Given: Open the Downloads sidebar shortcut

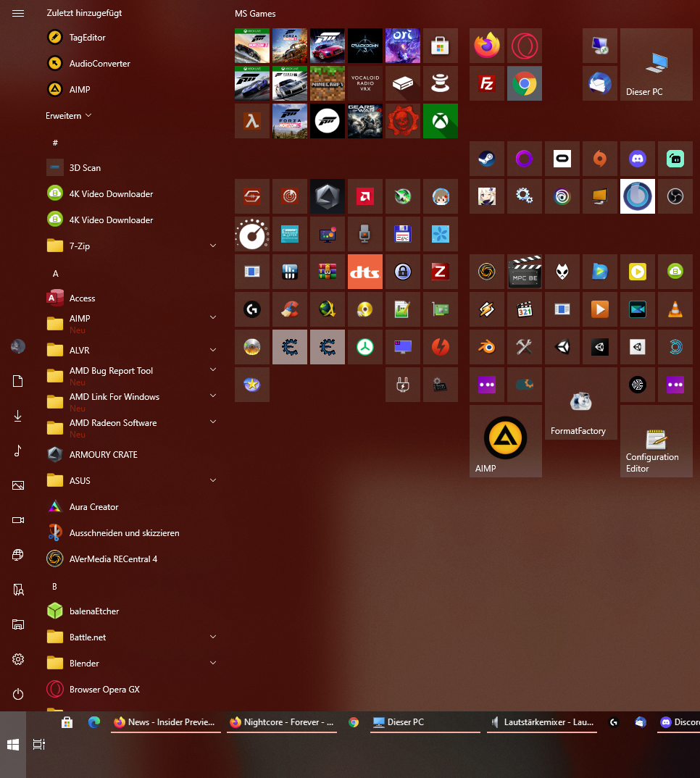Looking at the screenshot, I should (x=18, y=416).
